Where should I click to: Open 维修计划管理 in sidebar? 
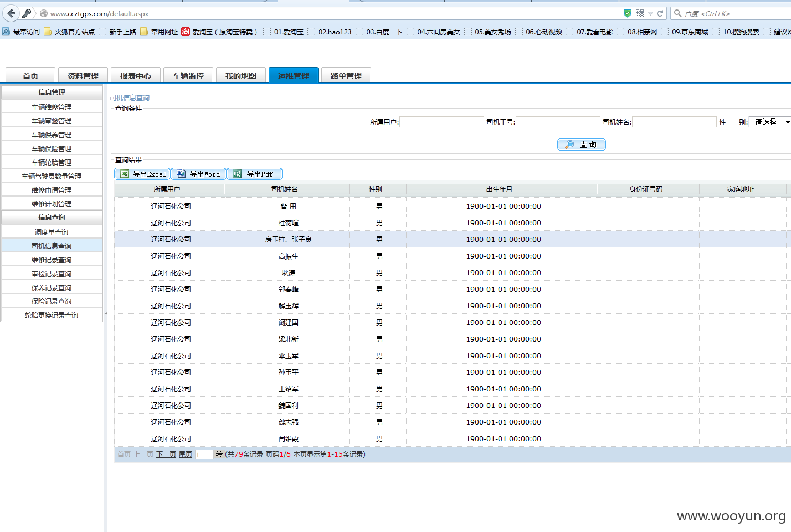coord(52,204)
